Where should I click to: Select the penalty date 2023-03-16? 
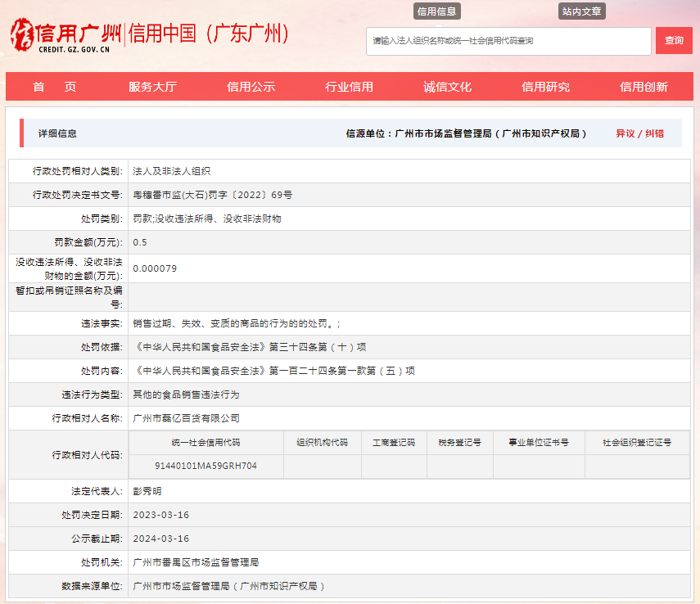[x=161, y=515]
